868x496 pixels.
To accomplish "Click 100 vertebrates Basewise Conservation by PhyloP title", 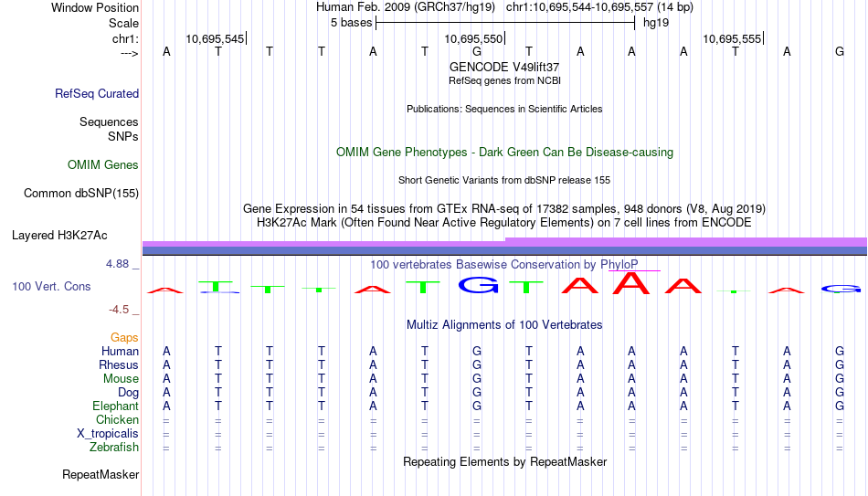I will (x=504, y=265).
